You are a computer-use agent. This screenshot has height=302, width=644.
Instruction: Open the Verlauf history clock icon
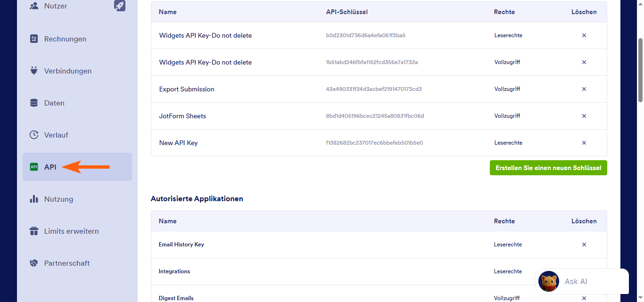click(x=34, y=135)
